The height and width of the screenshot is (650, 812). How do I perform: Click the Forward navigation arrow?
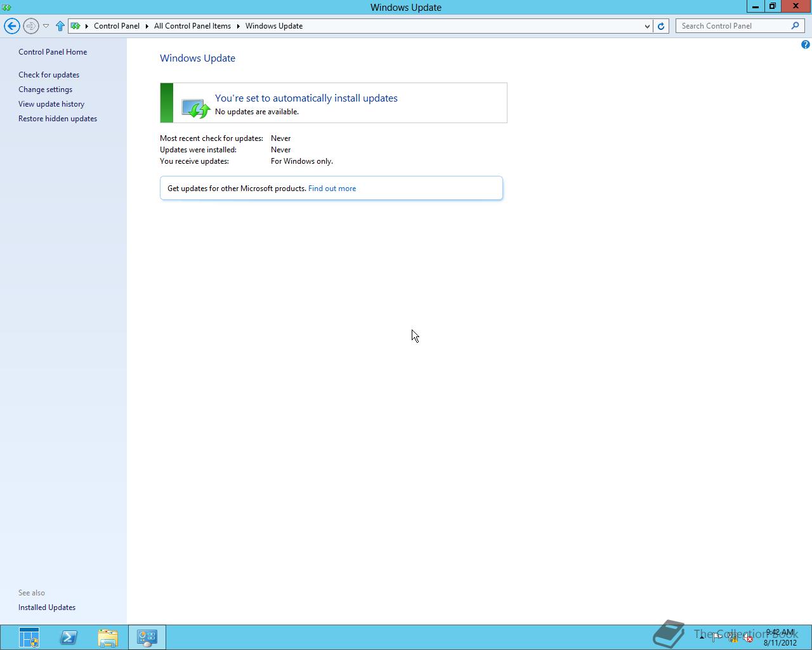[30, 26]
